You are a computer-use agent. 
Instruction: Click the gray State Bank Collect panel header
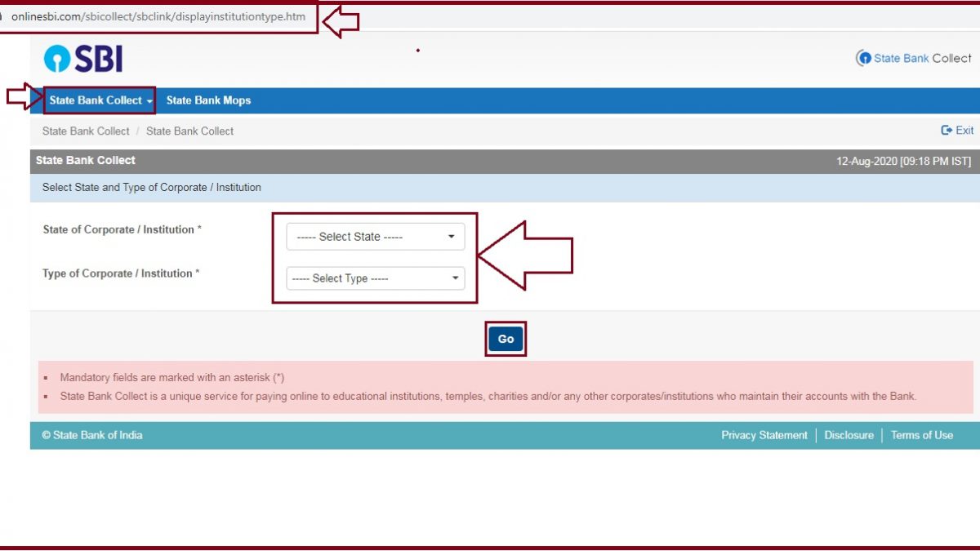click(86, 160)
